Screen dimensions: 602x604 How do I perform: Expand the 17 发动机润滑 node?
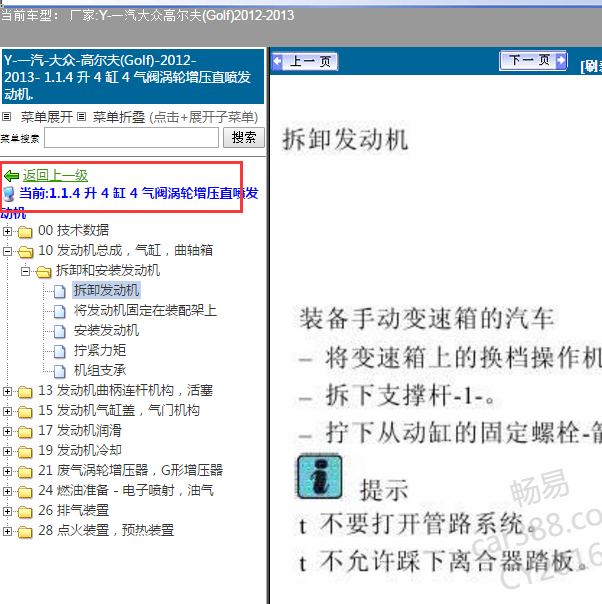(x=7, y=431)
